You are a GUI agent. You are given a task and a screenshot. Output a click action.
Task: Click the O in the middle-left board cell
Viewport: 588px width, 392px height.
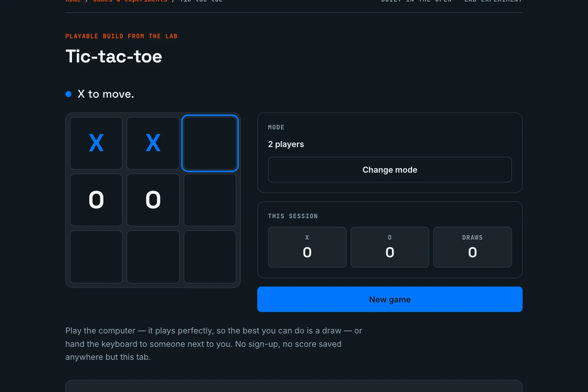coord(96,200)
